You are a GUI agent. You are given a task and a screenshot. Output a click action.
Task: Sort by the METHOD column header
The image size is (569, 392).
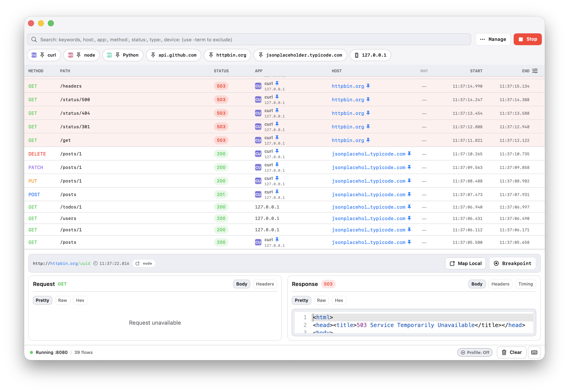pos(36,71)
